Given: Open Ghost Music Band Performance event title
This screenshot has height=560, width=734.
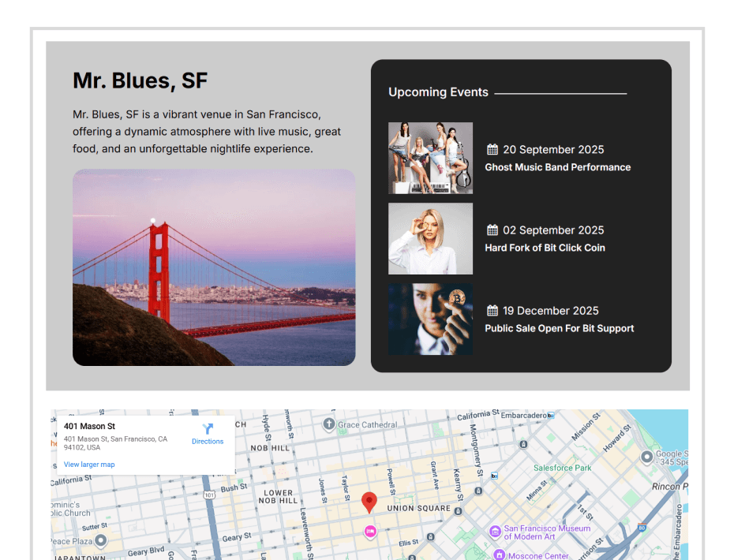Looking at the screenshot, I should tap(557, 167).
